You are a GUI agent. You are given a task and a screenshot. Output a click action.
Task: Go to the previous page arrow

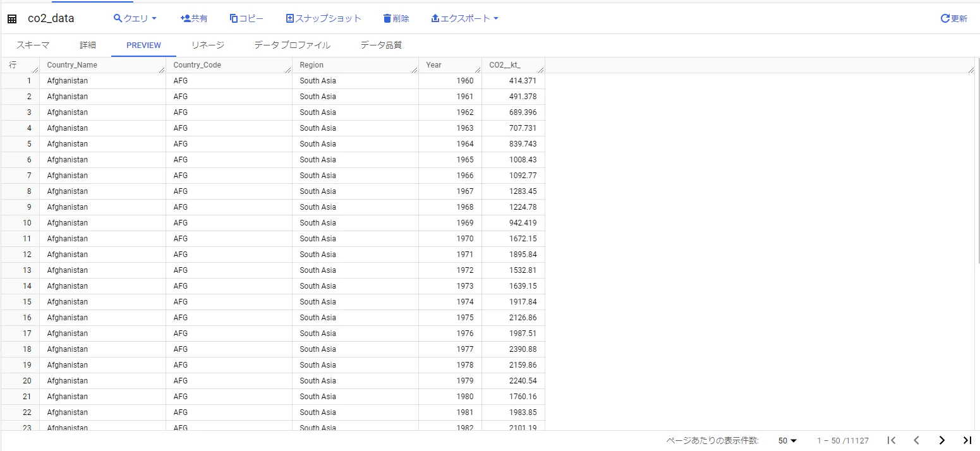click(x=916, y=440)
